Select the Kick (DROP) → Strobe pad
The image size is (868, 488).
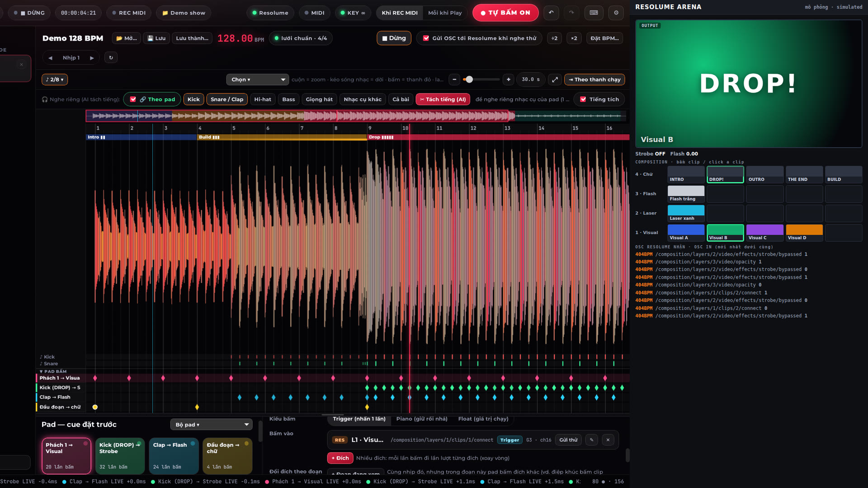[x=120, y=455]
